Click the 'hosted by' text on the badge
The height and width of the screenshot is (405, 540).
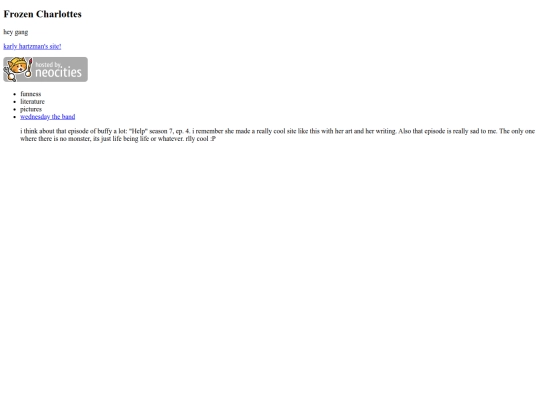pos(48,64)
